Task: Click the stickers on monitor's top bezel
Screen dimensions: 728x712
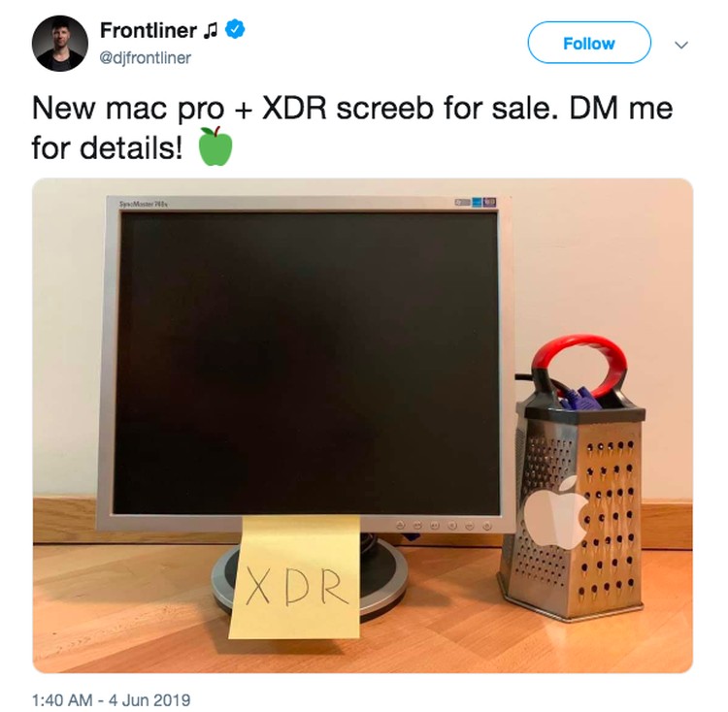Action: coord(476,202)
